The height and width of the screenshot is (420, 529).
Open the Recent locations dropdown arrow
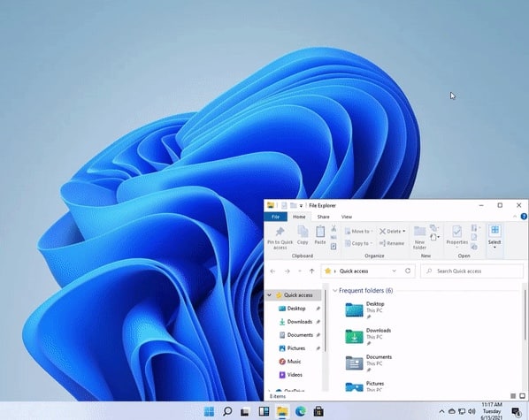(x=300, y=271)
